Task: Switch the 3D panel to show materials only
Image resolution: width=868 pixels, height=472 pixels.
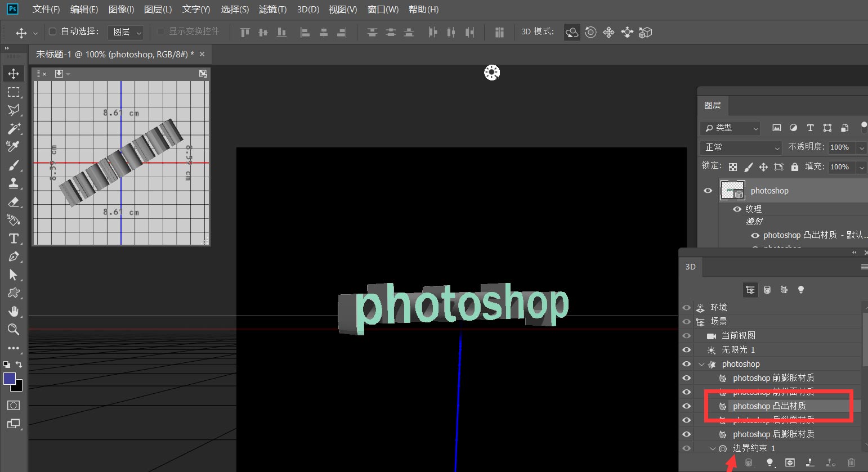Action: [x=784, y=289]
